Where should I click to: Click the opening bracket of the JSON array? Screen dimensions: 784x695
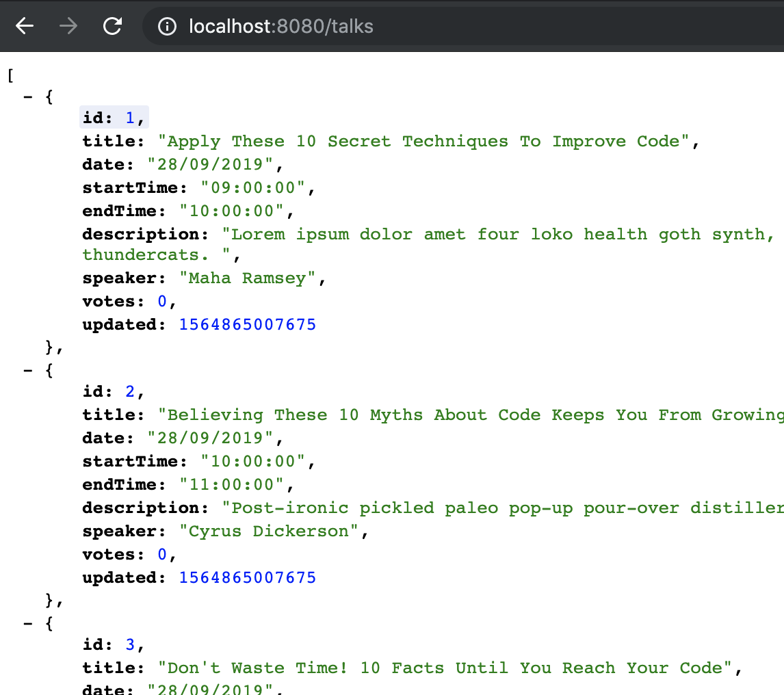9,76
